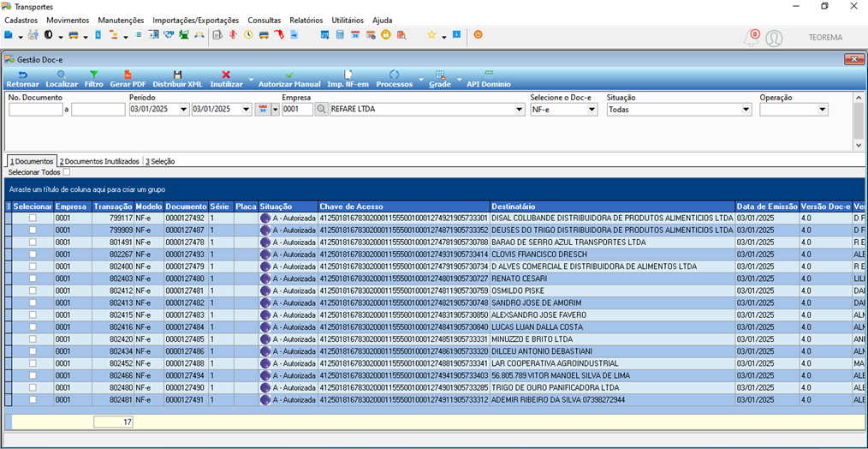Screen dimensions: 868x449
Task: Open the Período end date dropdown
Action: click(x=247, y=110)
